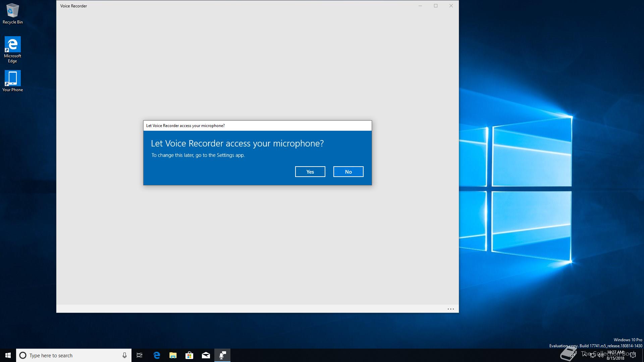Click the Cortana search box

click(70, 355)
